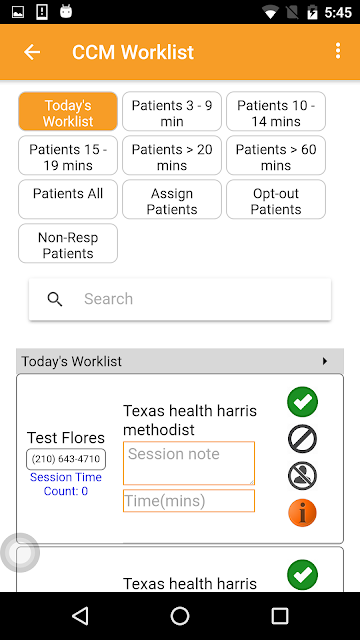Open the Opt-out Patients list
Image resolution: width=360 pixels, height=640 pixels.
pyautogui.click(x=276, y=199)
